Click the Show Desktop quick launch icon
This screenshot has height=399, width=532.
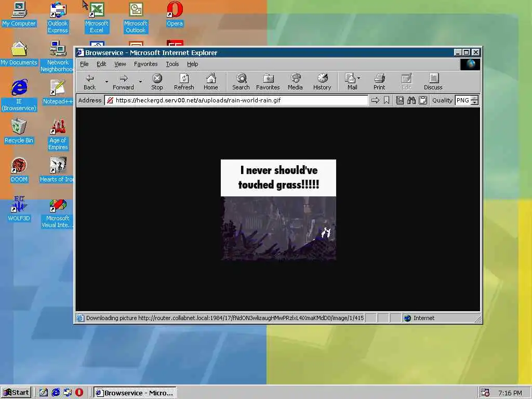click(43, 393)
